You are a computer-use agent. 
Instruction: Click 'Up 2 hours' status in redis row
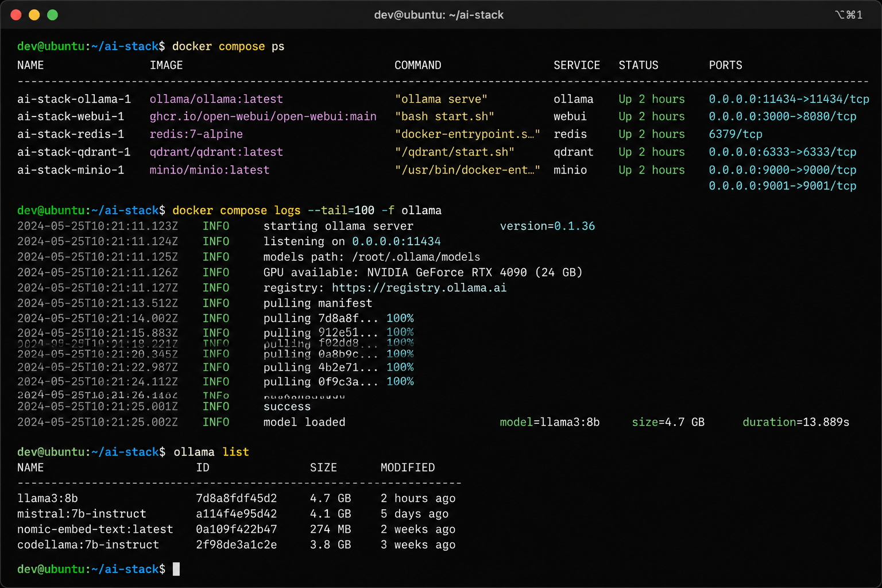(652, 134)
